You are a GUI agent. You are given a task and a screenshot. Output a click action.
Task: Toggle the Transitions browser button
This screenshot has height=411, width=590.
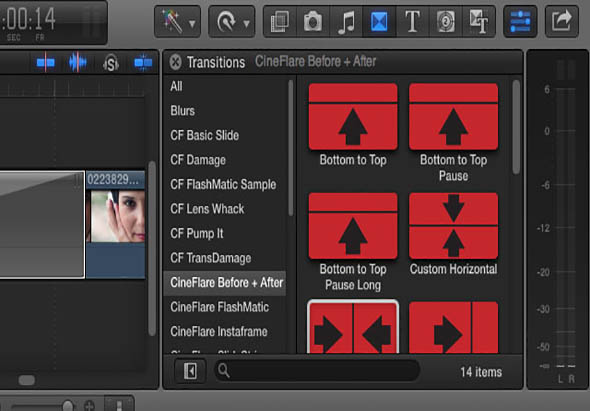click(x=379, y=21)
